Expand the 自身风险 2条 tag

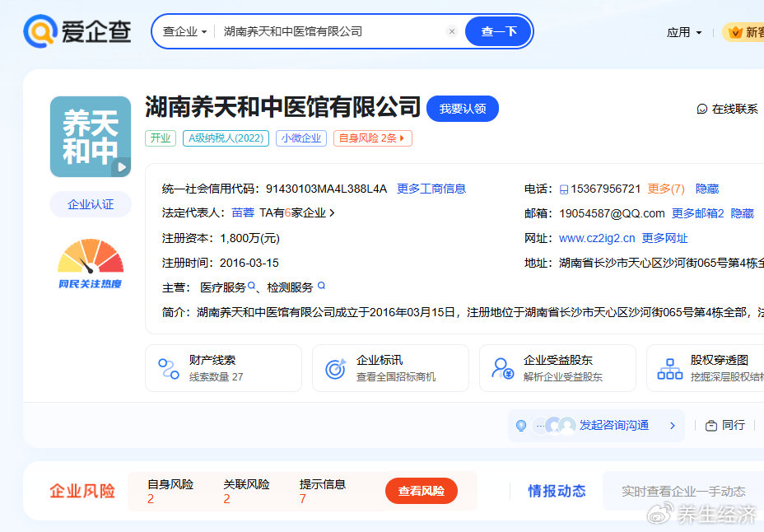coord(373,138)
